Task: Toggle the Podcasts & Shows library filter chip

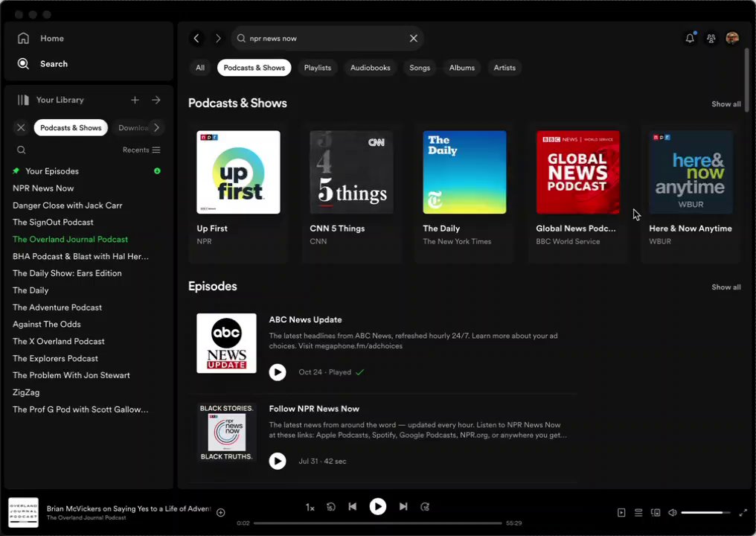Action: [71, 127]
